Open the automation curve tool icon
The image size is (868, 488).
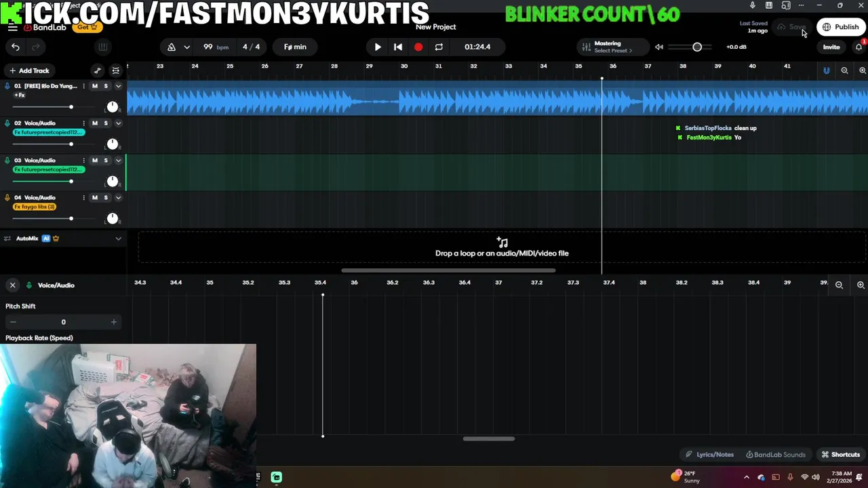(98, 70)
